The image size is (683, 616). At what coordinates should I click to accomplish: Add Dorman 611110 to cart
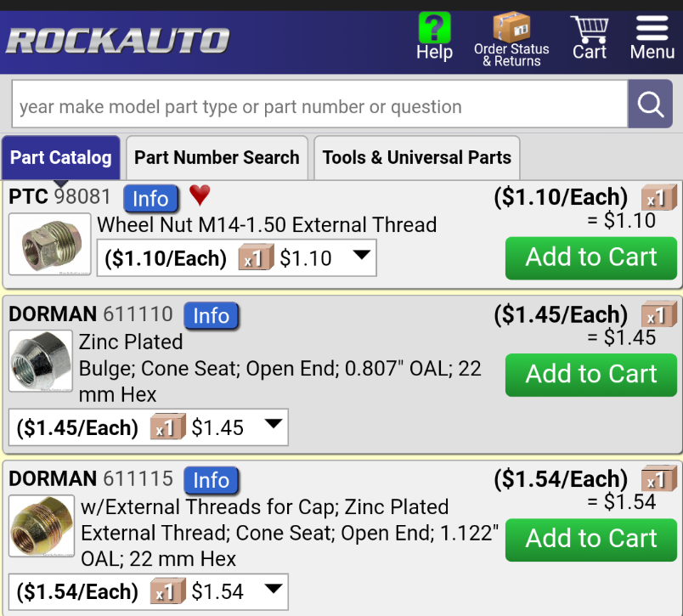pyautogui.click(x=591, y=375)
